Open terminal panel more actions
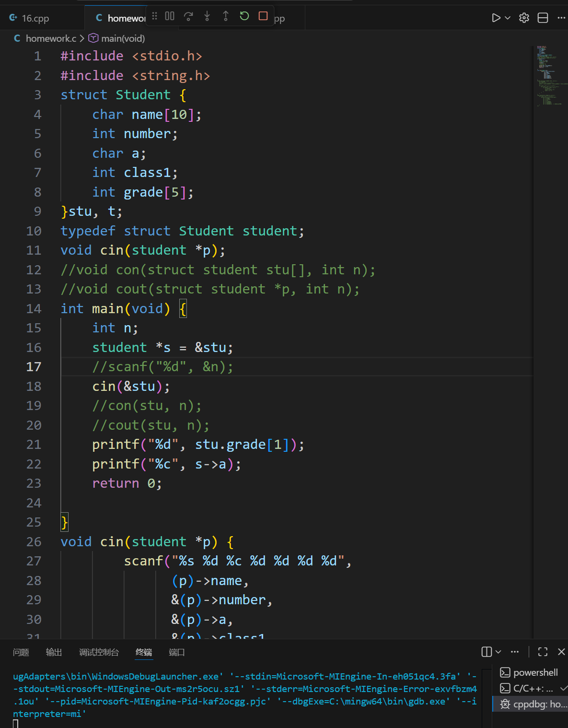The width and height of the screenshot is (568, 728). pyautogui.click(x=515, y=652)
